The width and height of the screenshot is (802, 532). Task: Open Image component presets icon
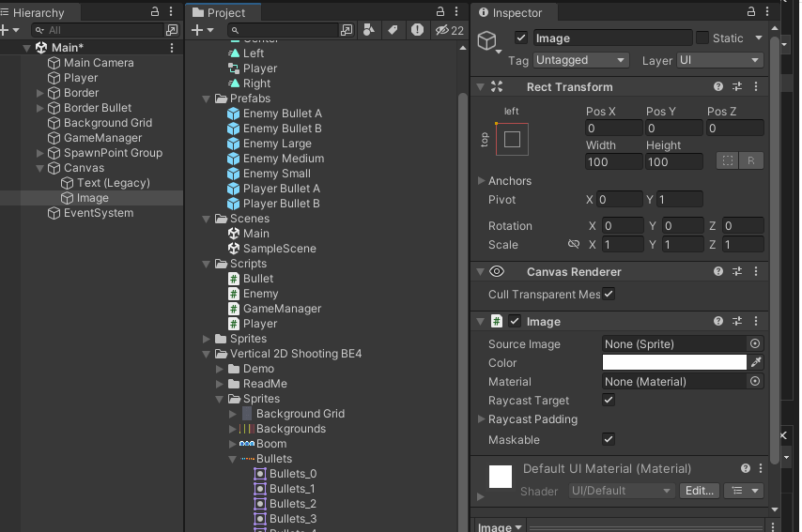(x=737, y=321)
